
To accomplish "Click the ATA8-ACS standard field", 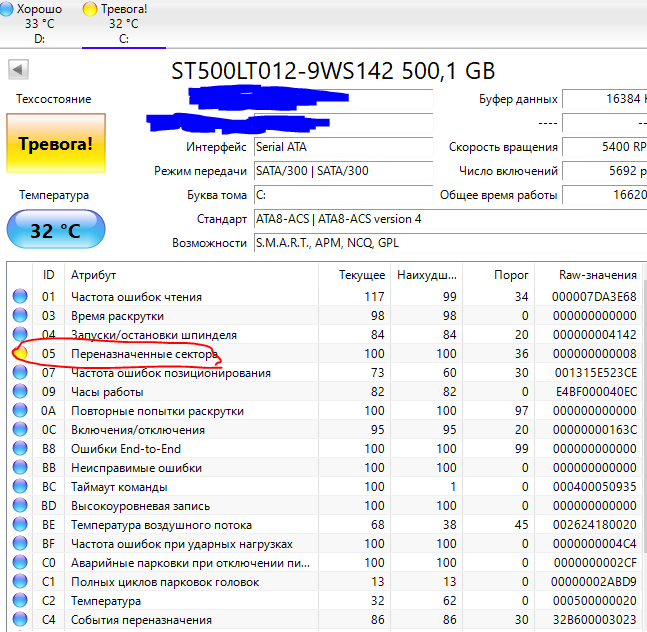I will (x=450, y=219).
